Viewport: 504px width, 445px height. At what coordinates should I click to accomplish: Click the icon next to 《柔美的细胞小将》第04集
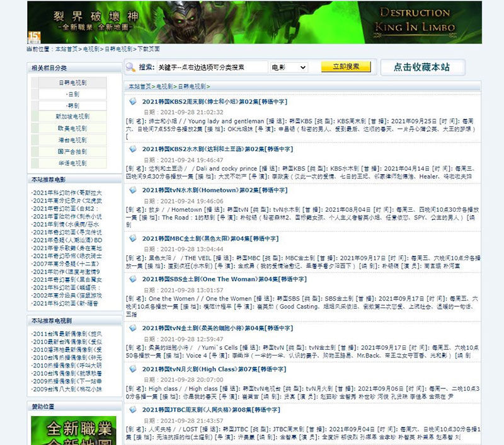(134, 329)
